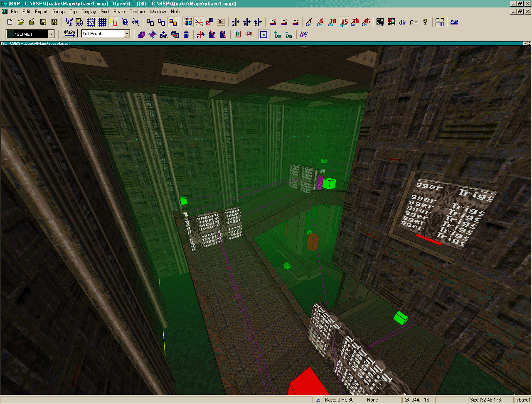Image resolution: width=532 pixels, height=404 pixels.
Task: Set rotation angle to 10 degrees
Action: [332, 22]
